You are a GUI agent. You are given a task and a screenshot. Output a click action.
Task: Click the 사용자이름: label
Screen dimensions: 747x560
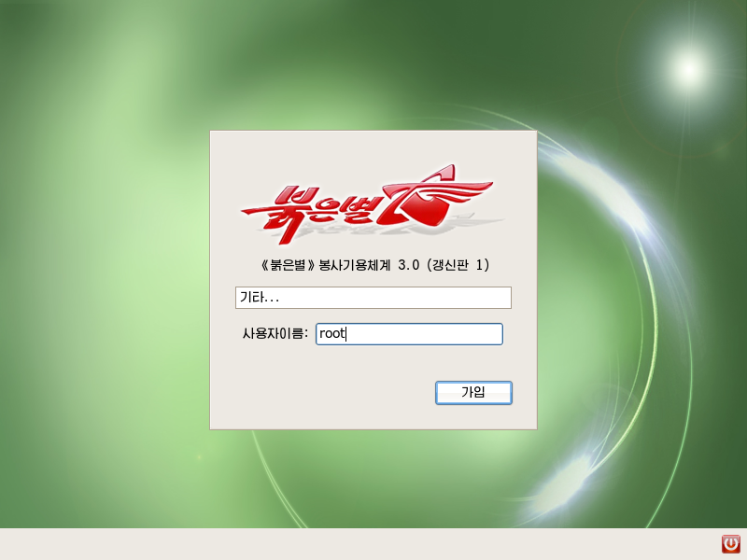tap(275, 333)
